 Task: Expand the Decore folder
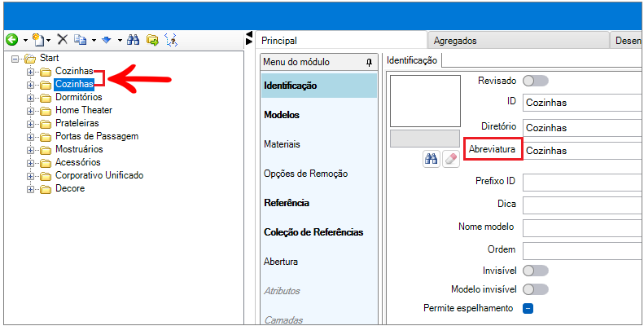click(x=30, y=189)
